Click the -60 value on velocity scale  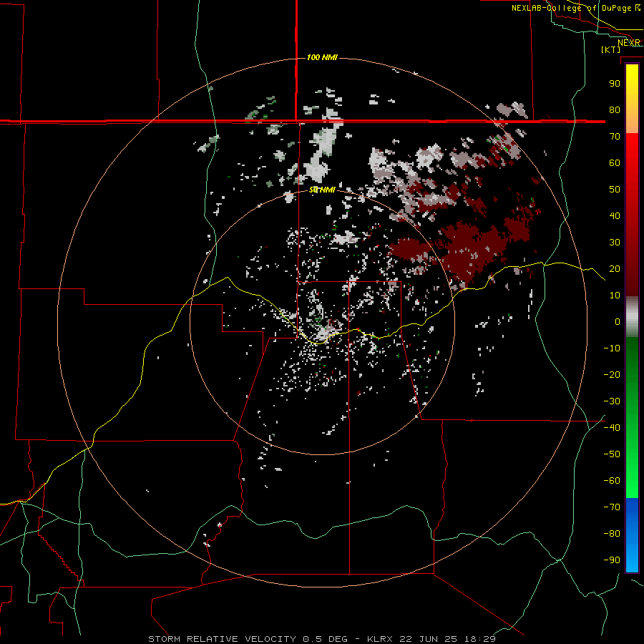pyautogui.click(x=612, y=481)
